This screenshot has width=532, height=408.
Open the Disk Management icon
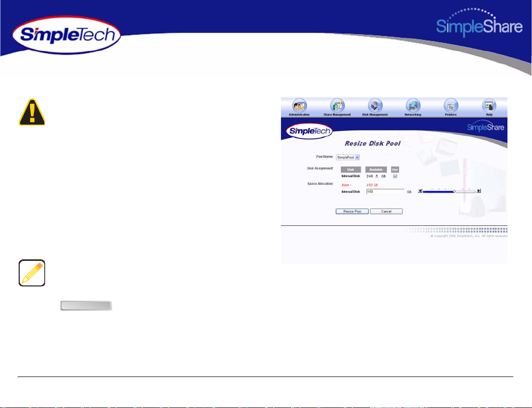(x=375, y=105)
